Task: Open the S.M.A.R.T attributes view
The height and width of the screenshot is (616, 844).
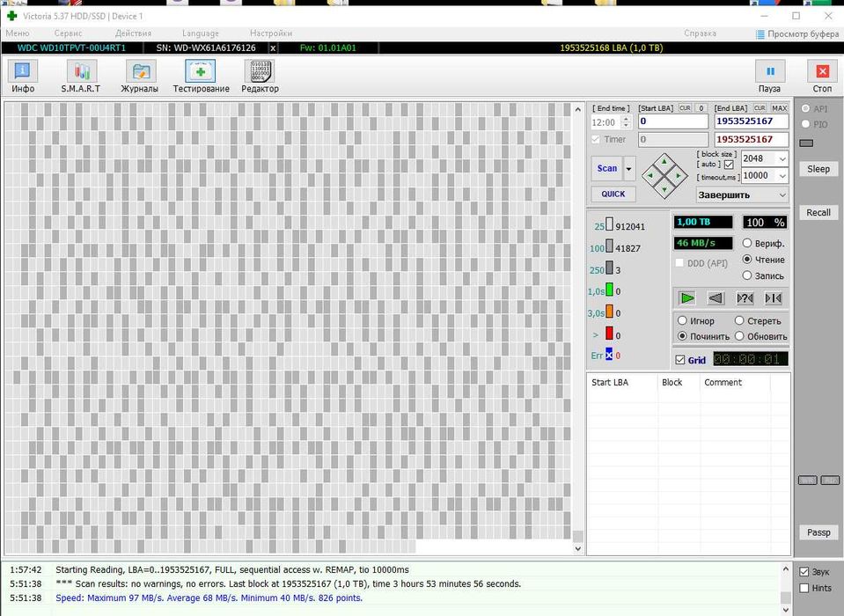Action: coord(81,77)
